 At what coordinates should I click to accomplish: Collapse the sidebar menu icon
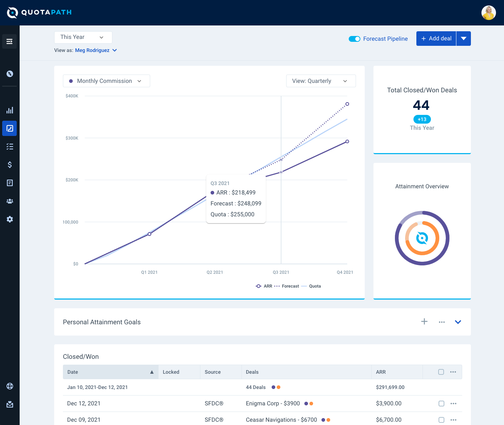pos(9,41)
